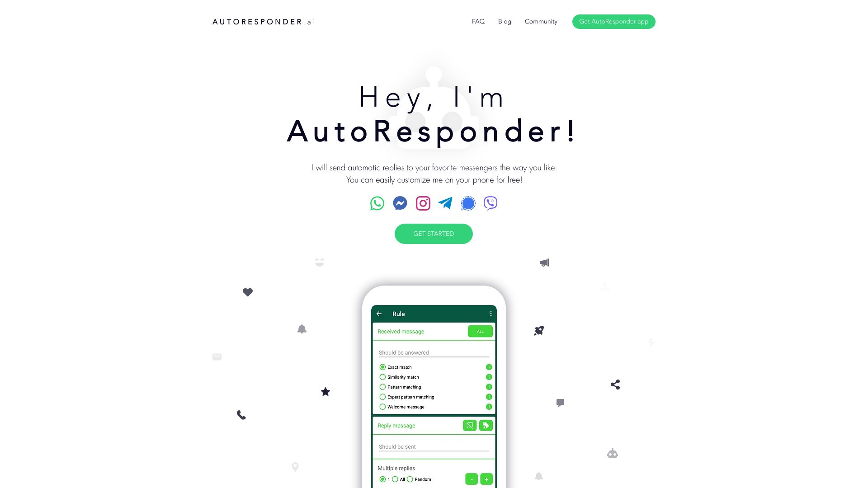Image resolution: width=868 pixels, height=488 pixels.
Task: Click Get AutoResponder app button
Action: pos(613,21)
